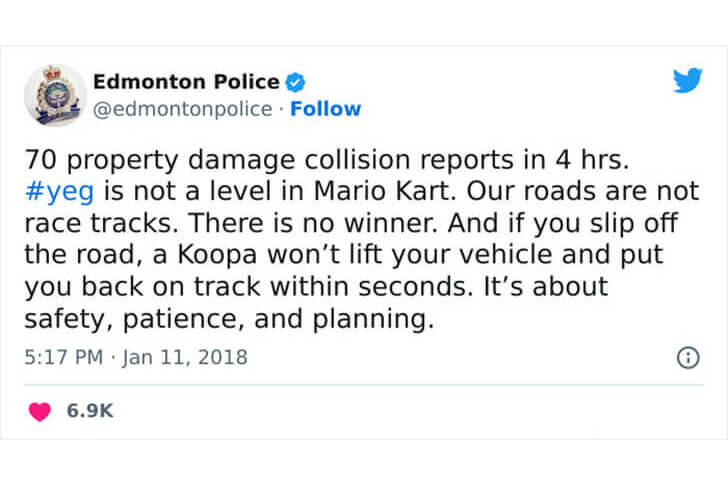This screenshot has width=728, height=485.
Task: Open the #yeg hashtag
Action: [x=59, y=192]
